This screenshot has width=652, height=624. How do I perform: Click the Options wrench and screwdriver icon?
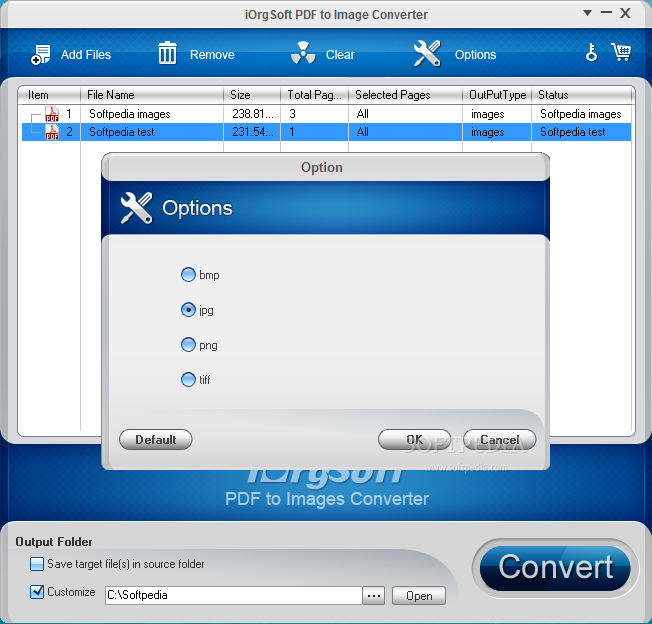pyautogui.click(x=427, y=53)
